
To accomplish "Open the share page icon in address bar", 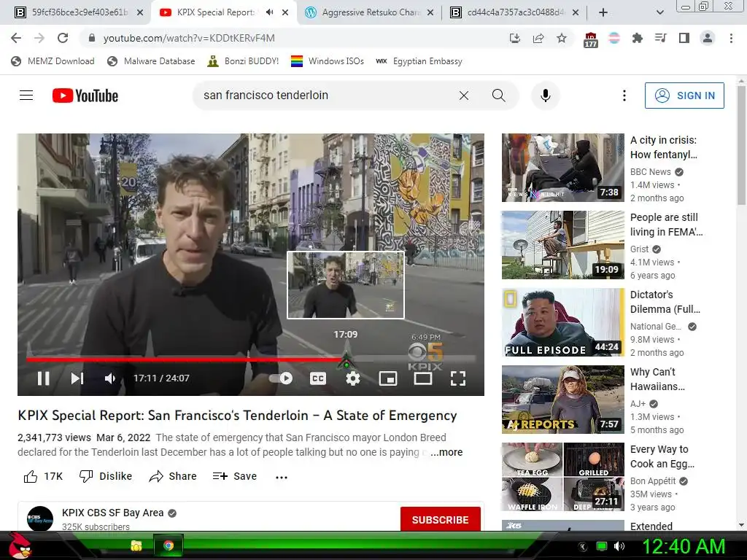I will tap(538, 38).
